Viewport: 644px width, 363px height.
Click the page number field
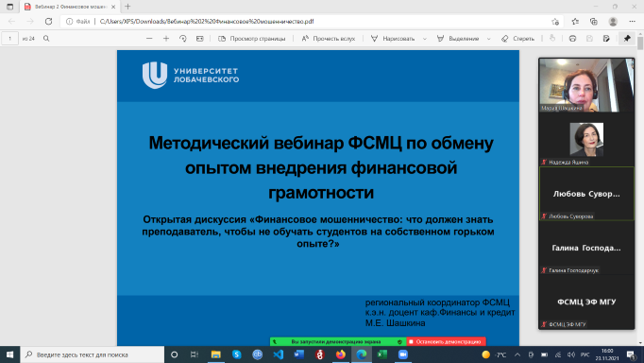tap(9, 38)
